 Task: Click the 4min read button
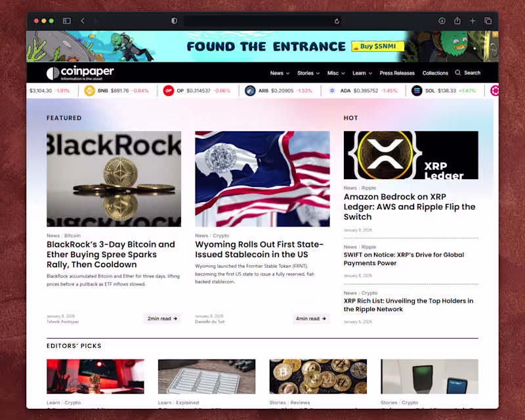click(x=310, y=318)
